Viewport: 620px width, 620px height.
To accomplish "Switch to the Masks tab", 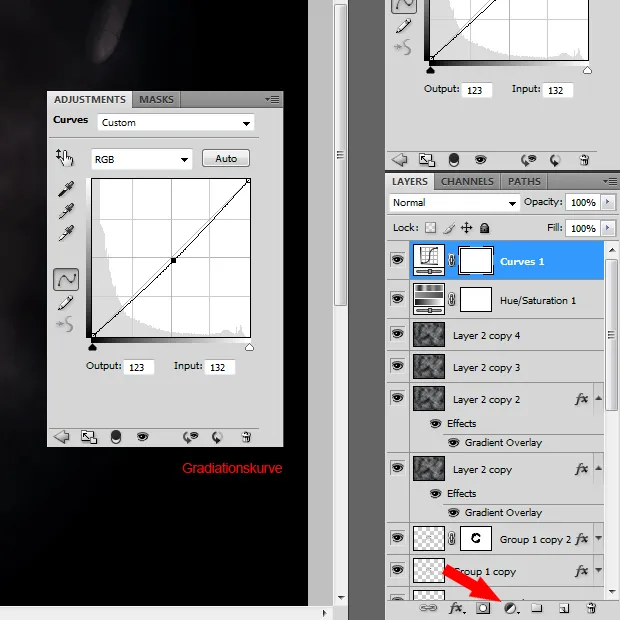I will tap(156, 100).
